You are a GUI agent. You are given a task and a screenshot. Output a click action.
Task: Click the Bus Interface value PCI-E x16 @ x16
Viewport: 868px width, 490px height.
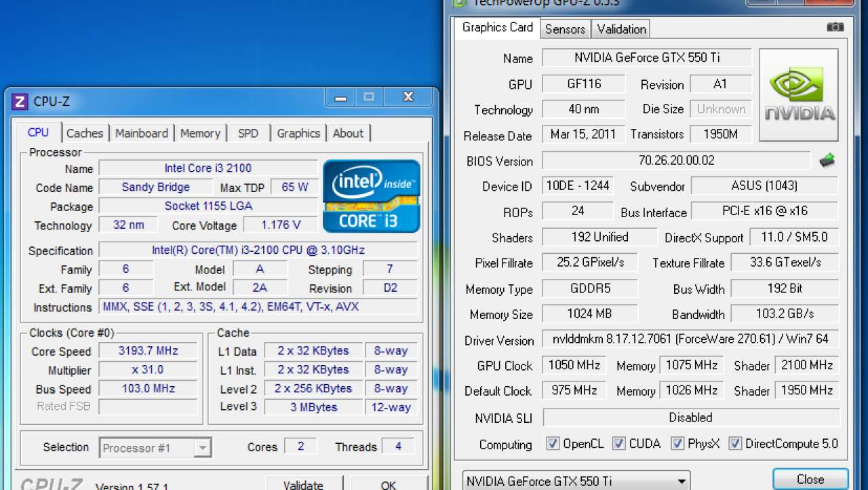764,211
